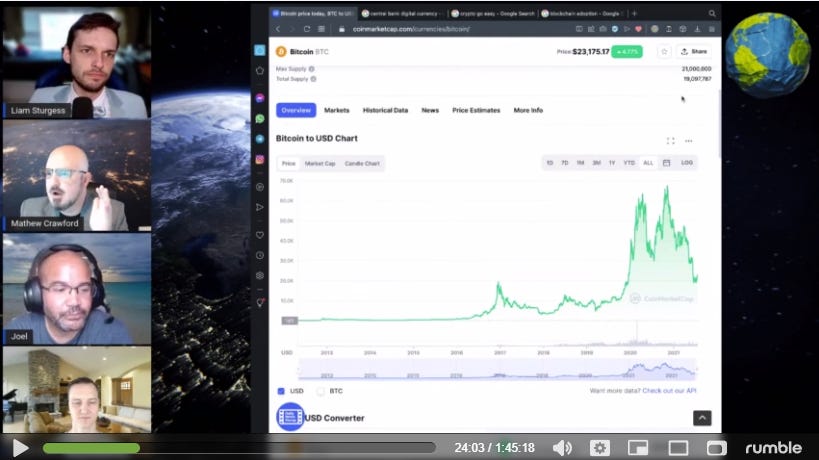Open the Markets tab
The image size is (819, 460).
pyautogui.click(x=336, y=110)
